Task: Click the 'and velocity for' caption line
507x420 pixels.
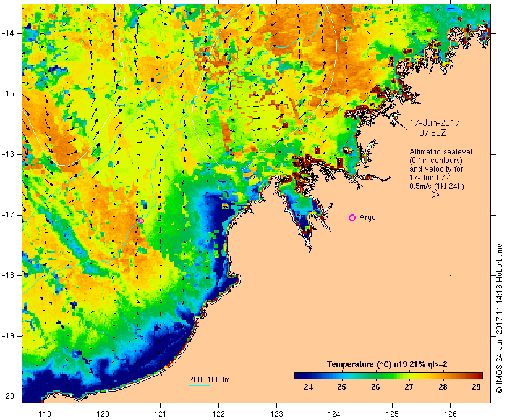Action: click(436, 169)
